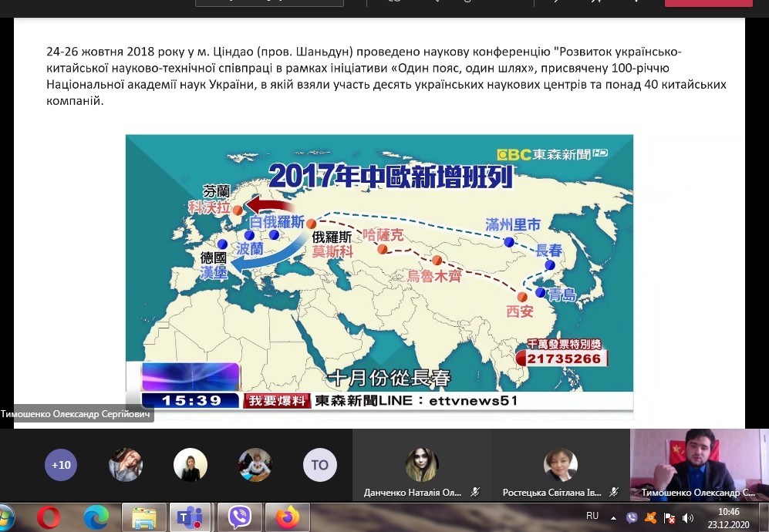Select avatar of girl with long hair beside +10
This screenshot has width=769, height=532.
pyautogui.click(x=126, y=465)
